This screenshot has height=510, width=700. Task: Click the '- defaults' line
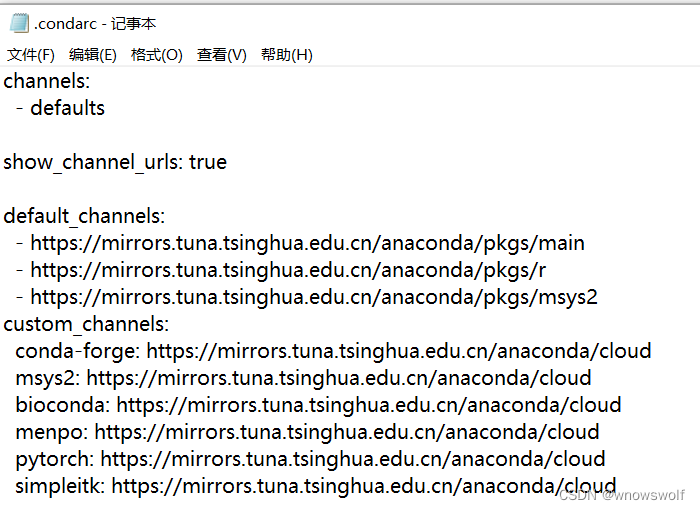pos(60,108)
